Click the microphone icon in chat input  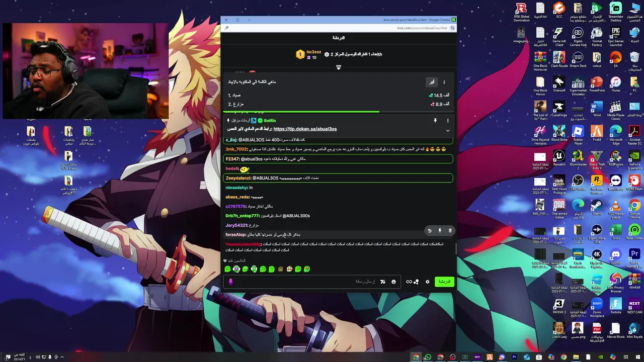point(230,282)
